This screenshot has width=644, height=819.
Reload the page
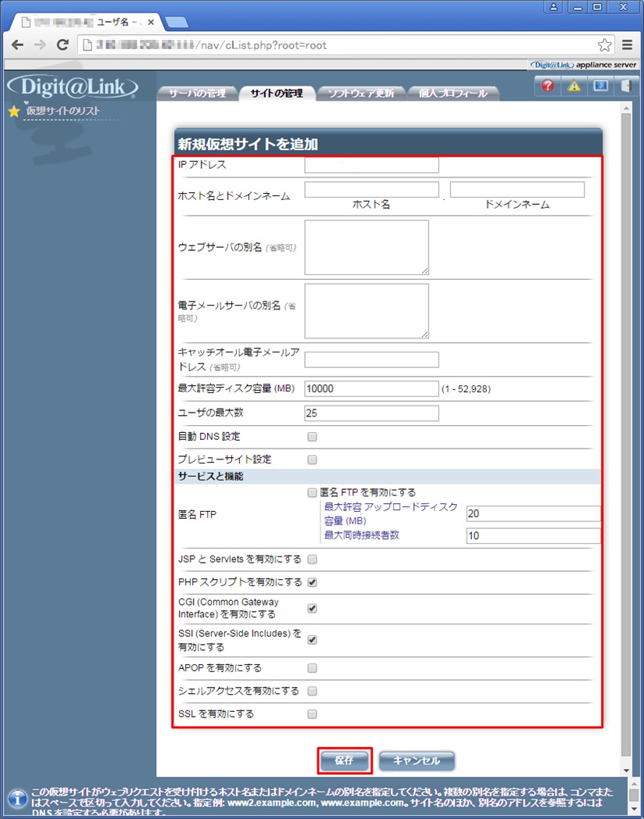tap(63, 45)
